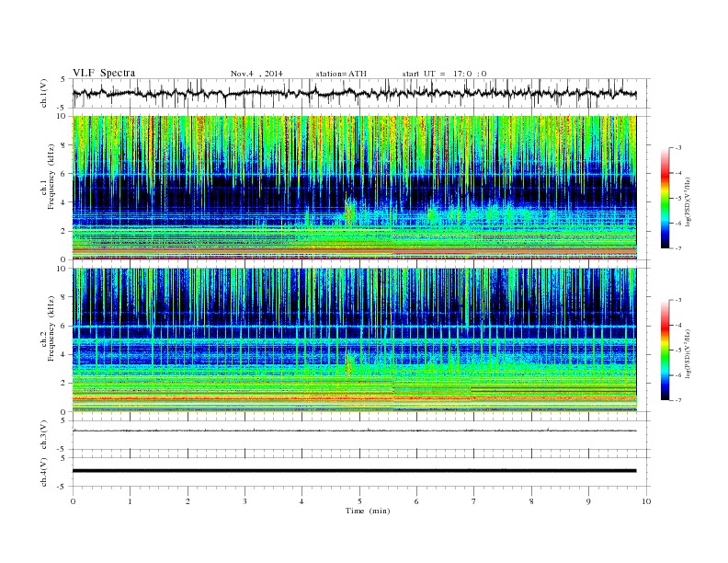
Task: Click the thick ch.4 voltage trace
Action: pos(354,471)
